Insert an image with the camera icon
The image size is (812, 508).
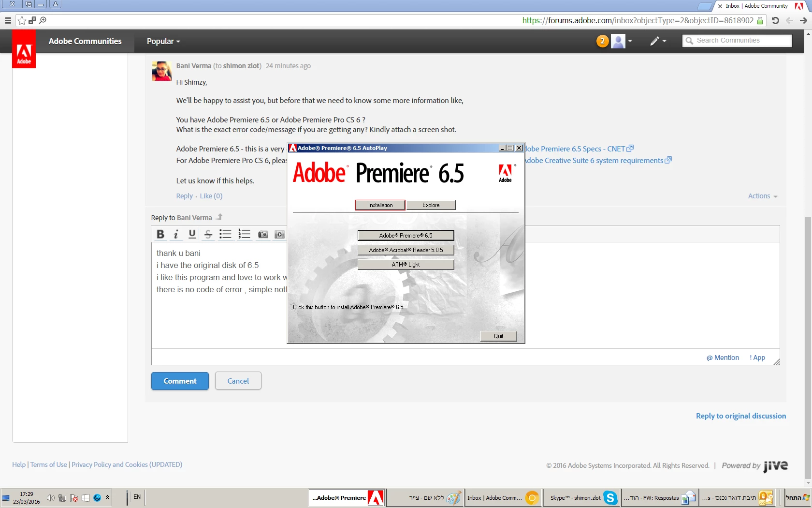[x=263, y=235]
